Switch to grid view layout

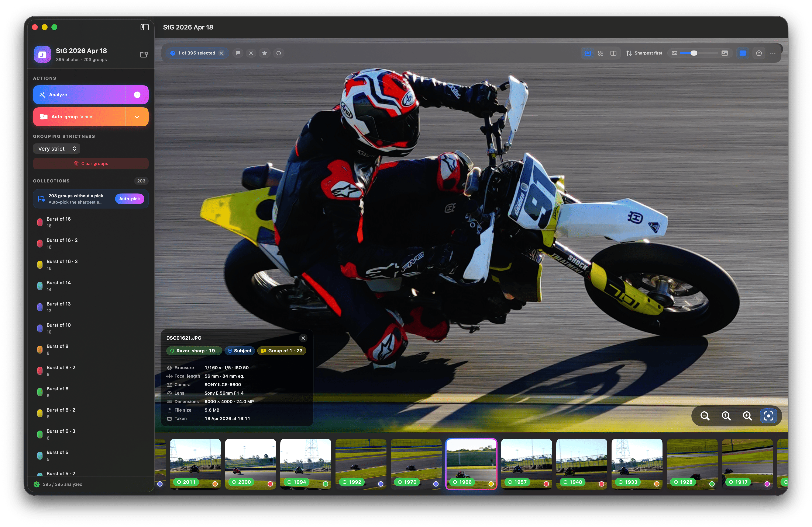pyautogui.click(x=601, y=53)
